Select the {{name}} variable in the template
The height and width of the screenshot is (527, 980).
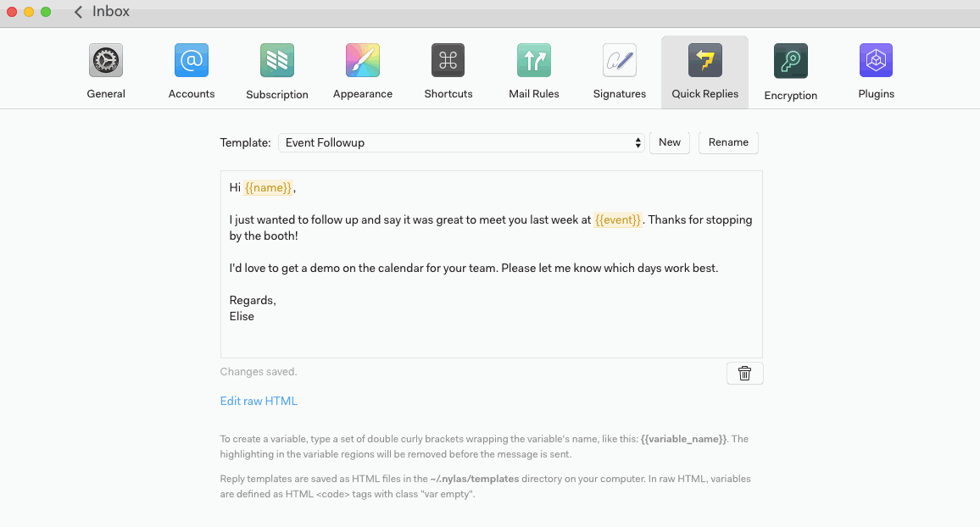[x=269, y=187]
